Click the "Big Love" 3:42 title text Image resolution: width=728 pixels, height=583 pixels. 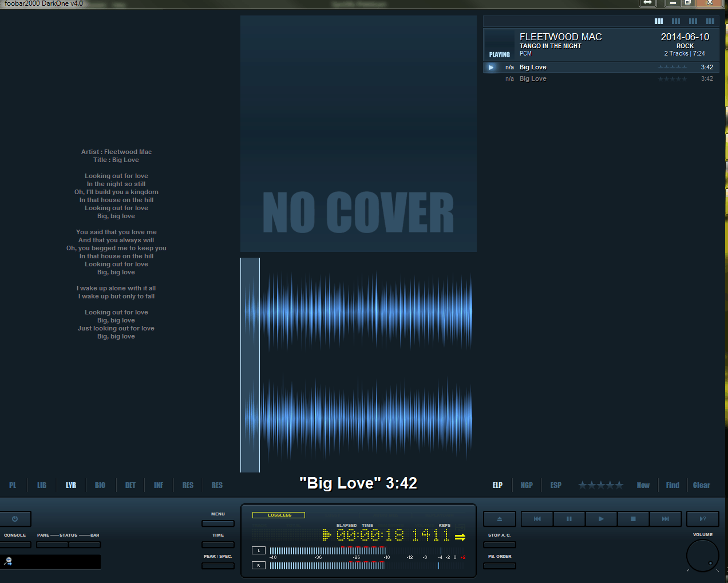[x=358, y=483]
